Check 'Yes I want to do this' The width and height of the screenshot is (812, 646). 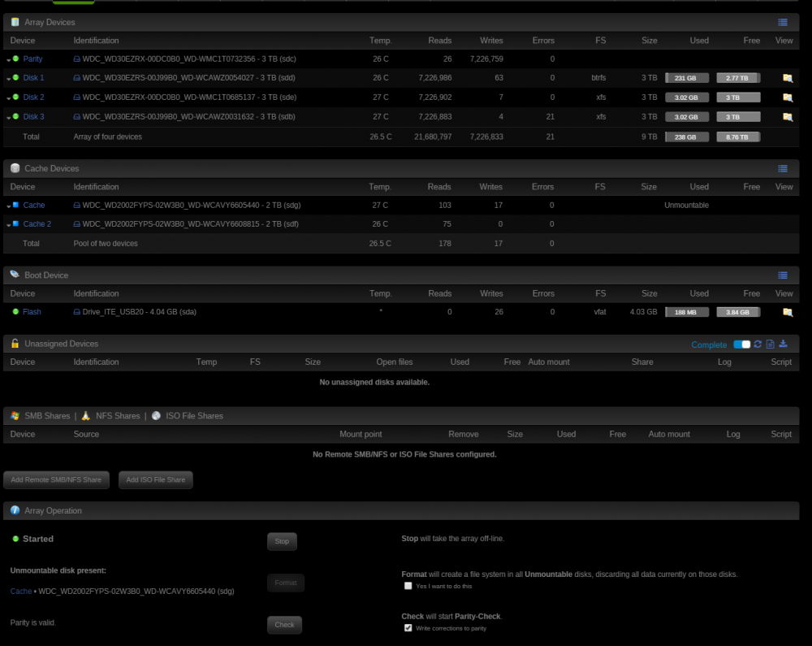pos(408,586)
